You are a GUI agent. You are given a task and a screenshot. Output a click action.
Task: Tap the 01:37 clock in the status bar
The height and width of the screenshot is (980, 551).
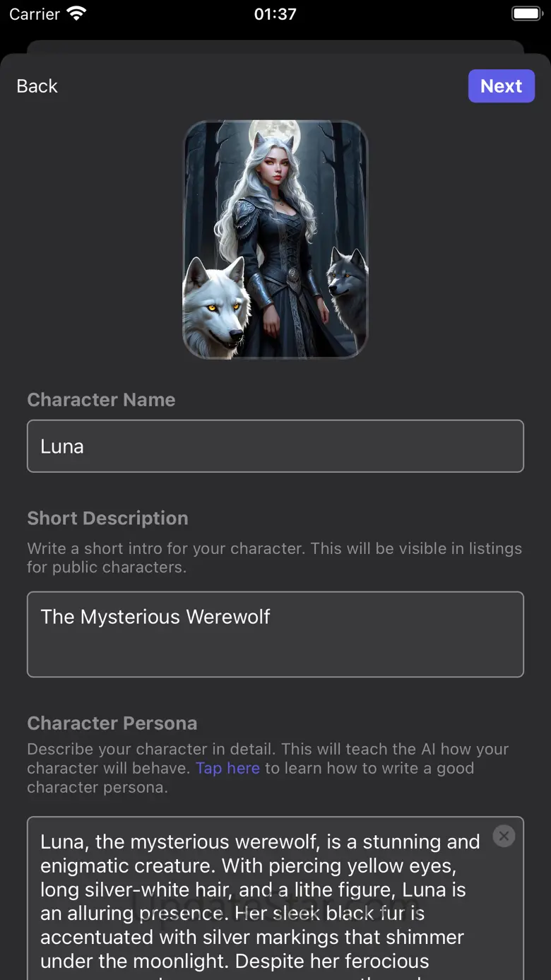(275, 13)
